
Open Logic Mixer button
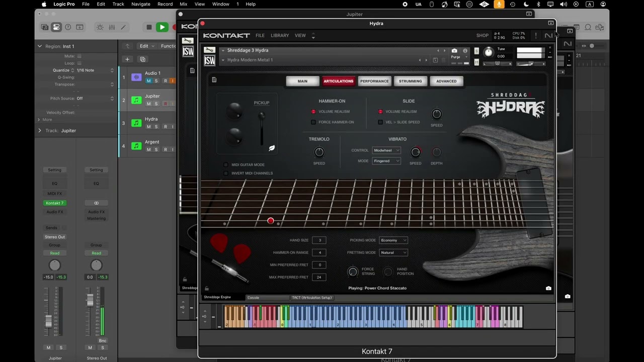coord(112,27)
